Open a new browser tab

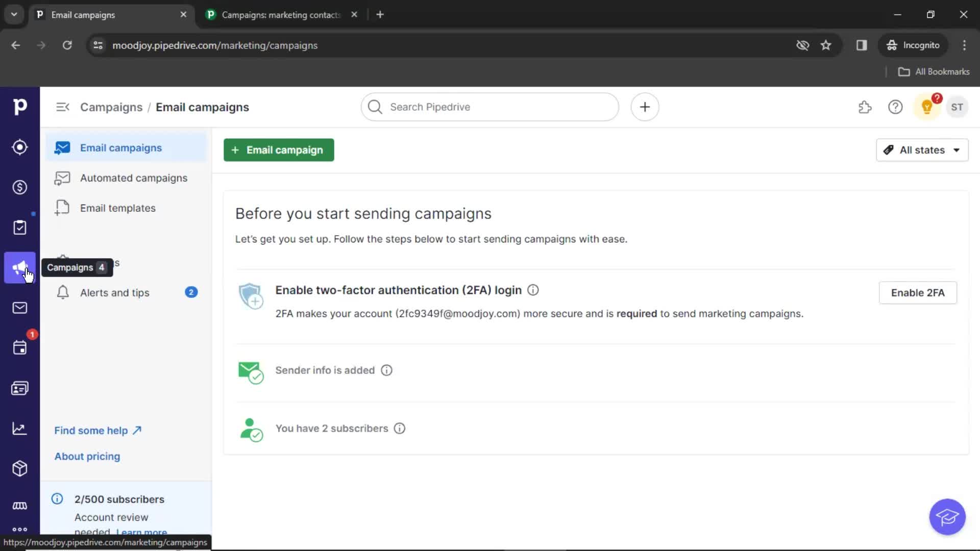click(380, 15)
